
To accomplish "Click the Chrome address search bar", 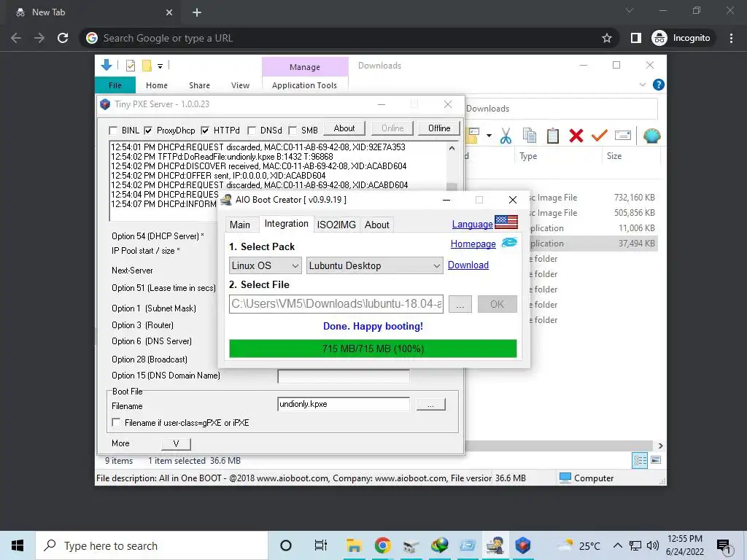I will pyautogui.click(x=349, y=38).
